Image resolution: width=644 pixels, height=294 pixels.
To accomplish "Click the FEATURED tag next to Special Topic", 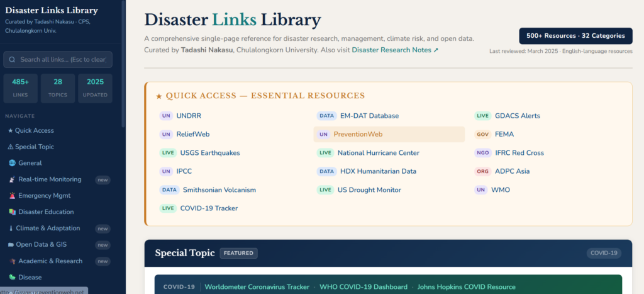I will [x=238, y=253].
